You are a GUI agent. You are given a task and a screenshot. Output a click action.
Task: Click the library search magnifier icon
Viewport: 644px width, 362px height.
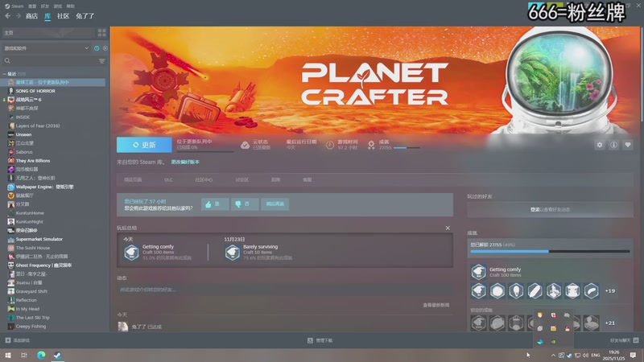point(7,61)
